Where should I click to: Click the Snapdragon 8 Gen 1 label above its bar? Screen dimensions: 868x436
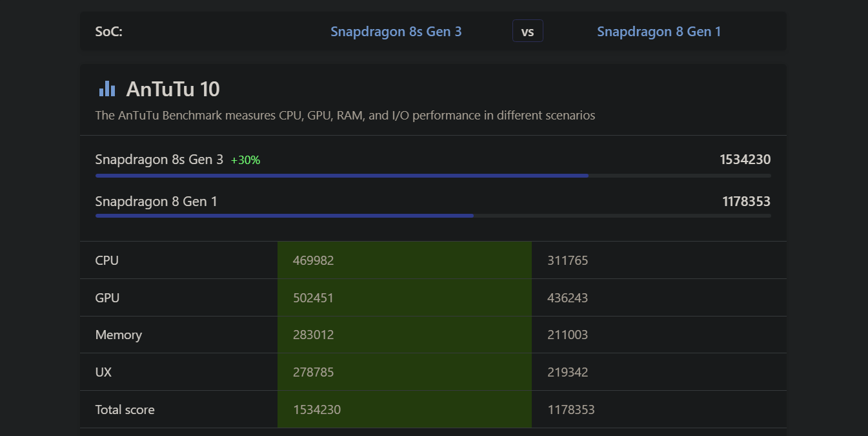coord(156,202)
